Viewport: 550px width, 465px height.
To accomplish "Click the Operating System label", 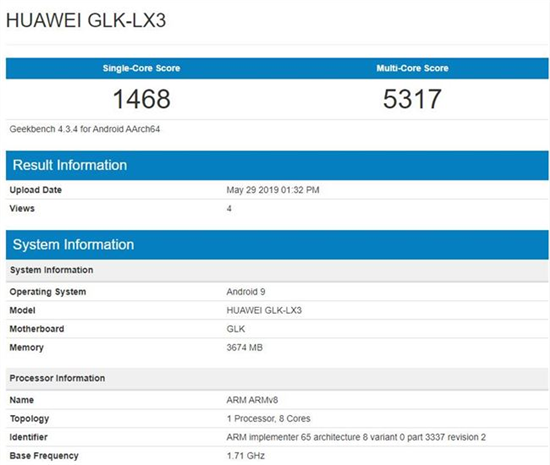I will pyautogui.click(x=48, y=292).
